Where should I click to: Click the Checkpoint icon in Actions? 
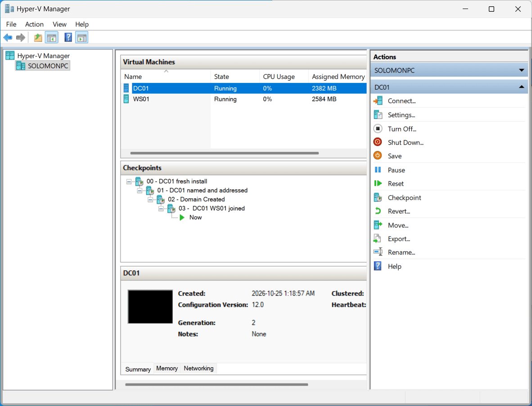tap(378, 197)
